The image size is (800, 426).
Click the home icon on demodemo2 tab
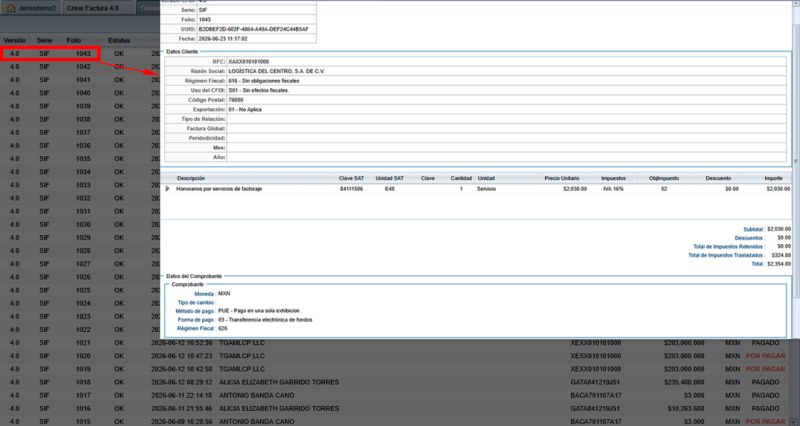(11, 8)
